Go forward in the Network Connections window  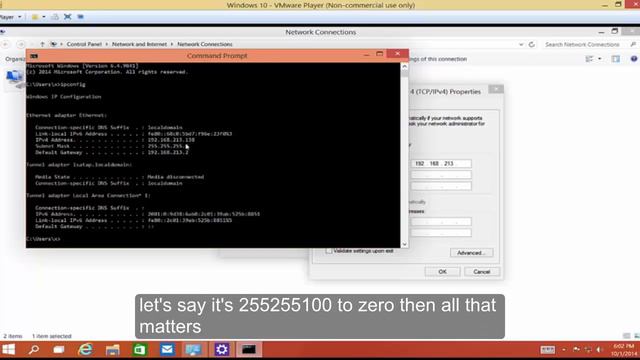coord(21,44)
